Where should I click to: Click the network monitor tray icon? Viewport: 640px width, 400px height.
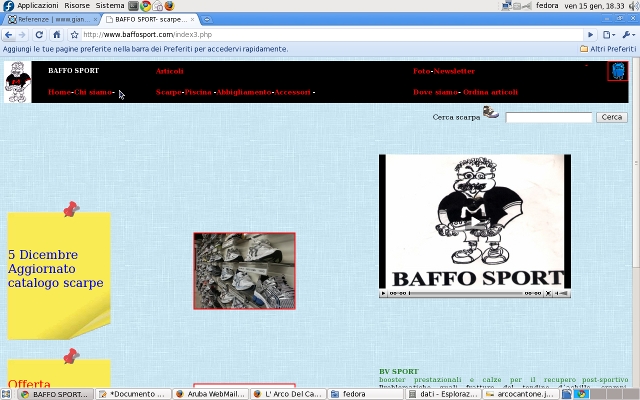pyautogui.click(x=507, y=6)
